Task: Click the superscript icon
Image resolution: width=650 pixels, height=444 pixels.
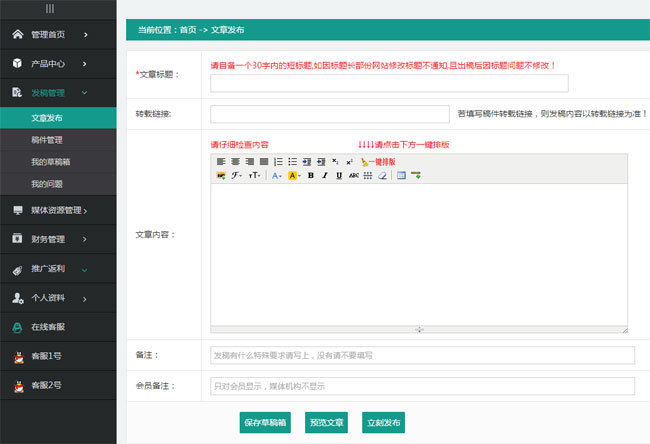Action: click(x=349, y=161)
